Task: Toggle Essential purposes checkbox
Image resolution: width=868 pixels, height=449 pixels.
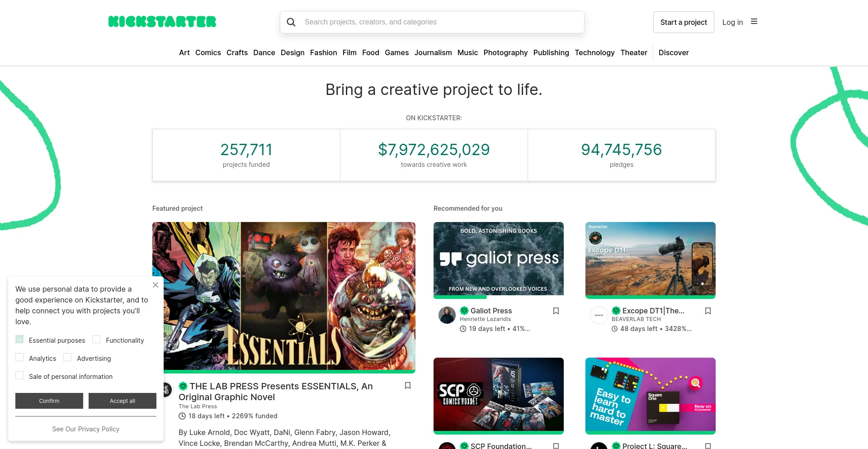Action: click(19, 339)
